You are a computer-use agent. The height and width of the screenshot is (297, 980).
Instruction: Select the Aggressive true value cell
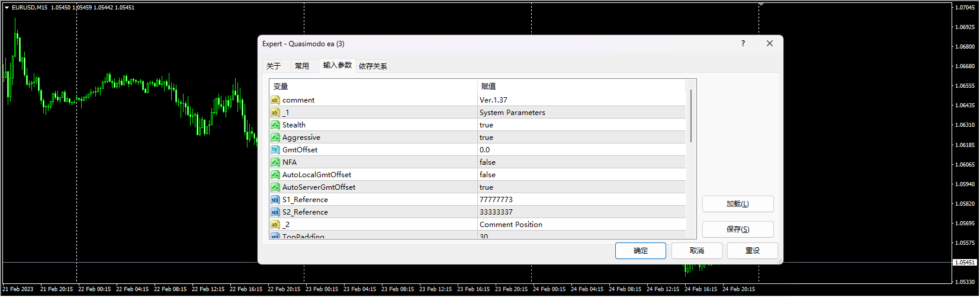[486, 138]
